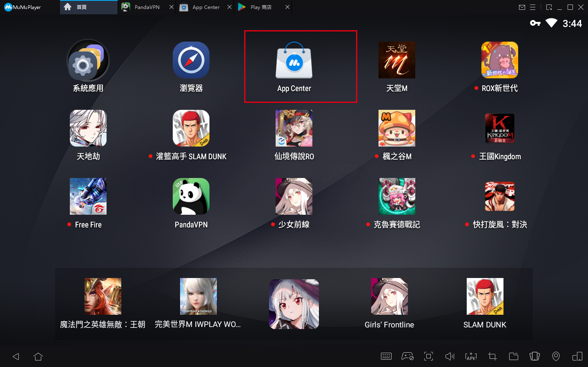Switch to the 首頁 home tab
The image size is (588, 367).
point(89,7)
